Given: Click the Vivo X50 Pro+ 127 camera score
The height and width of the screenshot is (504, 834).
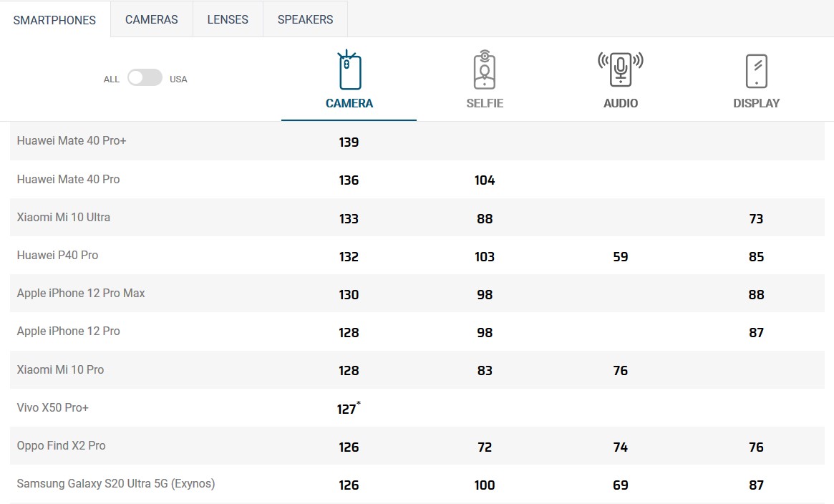Looking at the screenshot, I should click(347, 409).
